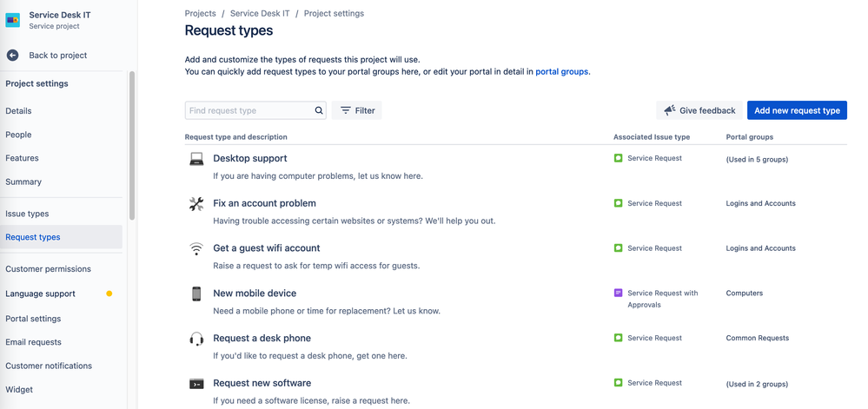Click the Service Desk IT project avatar

[x=13, y=20]
